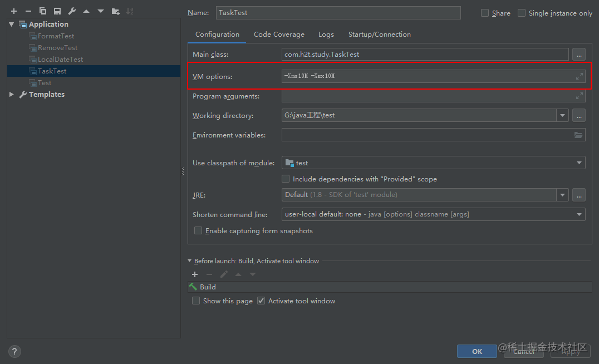Viewport: 599px width, 364px height.
Task: Open Use classpath of module dropdown
Action: point(579,163)
